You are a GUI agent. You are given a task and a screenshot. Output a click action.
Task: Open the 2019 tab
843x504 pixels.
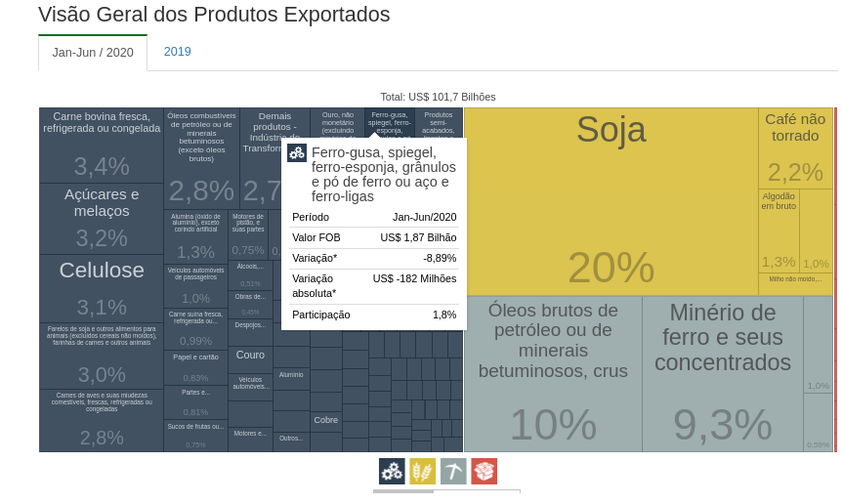pos(178,52)
